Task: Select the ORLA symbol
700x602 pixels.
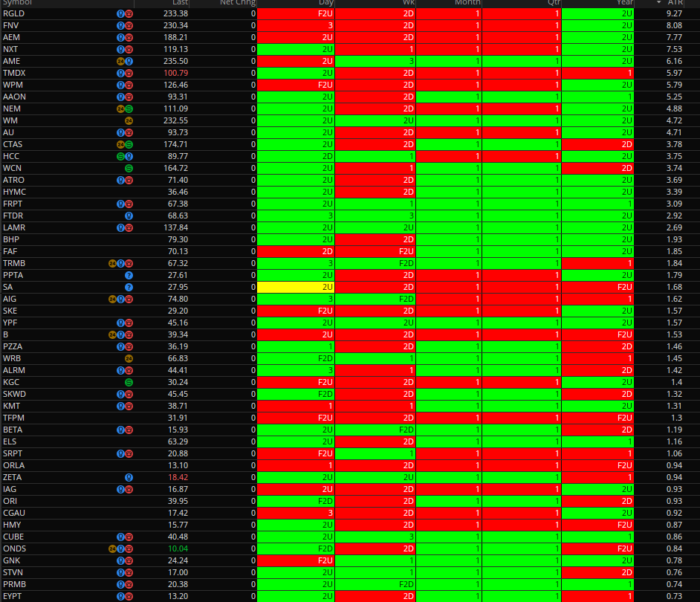Action: point(14,465)
